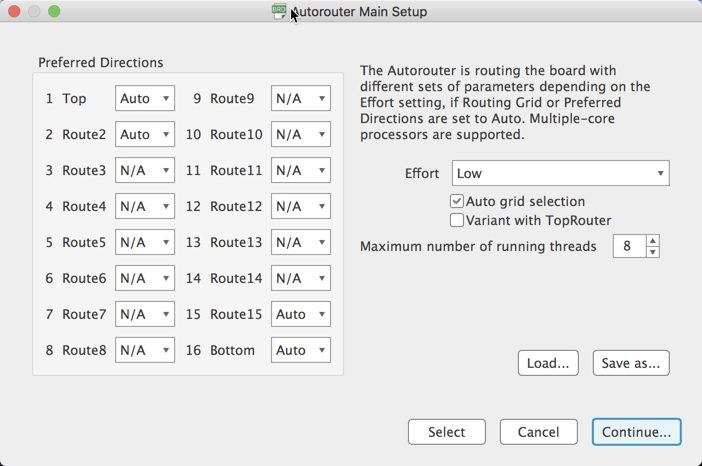Click the BRD document icon in title bar
The height and width of the screenshot is (466, 702).
[279, 11]
